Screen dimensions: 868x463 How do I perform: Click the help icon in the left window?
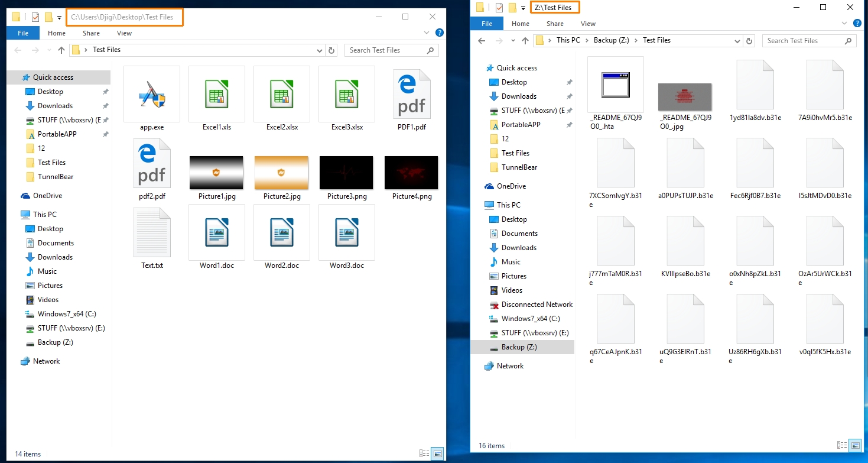pos(439,34)
